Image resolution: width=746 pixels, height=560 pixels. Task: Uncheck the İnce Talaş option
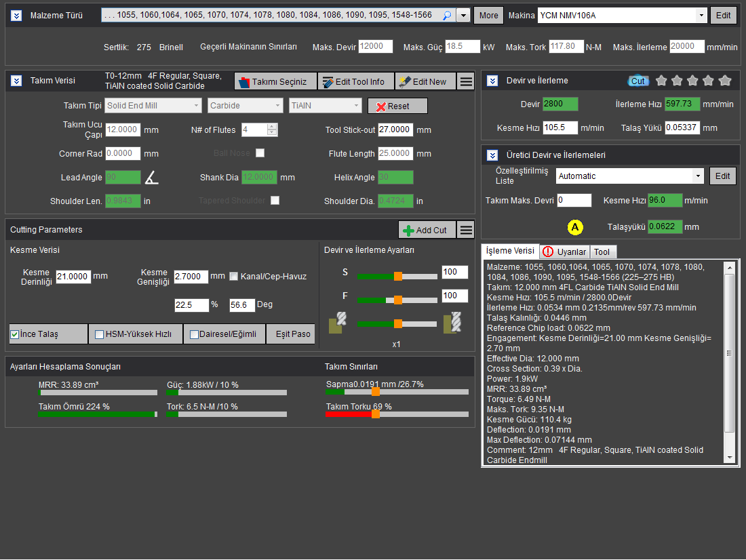pyautogui.click(x=14, y=334)
